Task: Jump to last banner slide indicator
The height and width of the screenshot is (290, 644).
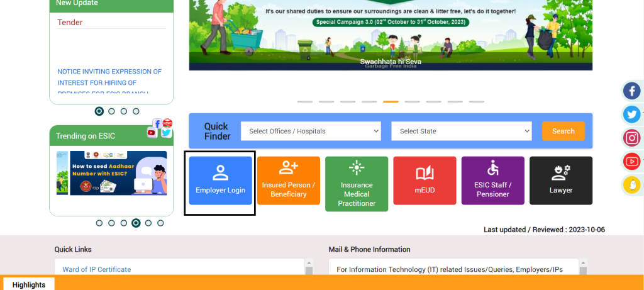Action: [x=477, y=101]
